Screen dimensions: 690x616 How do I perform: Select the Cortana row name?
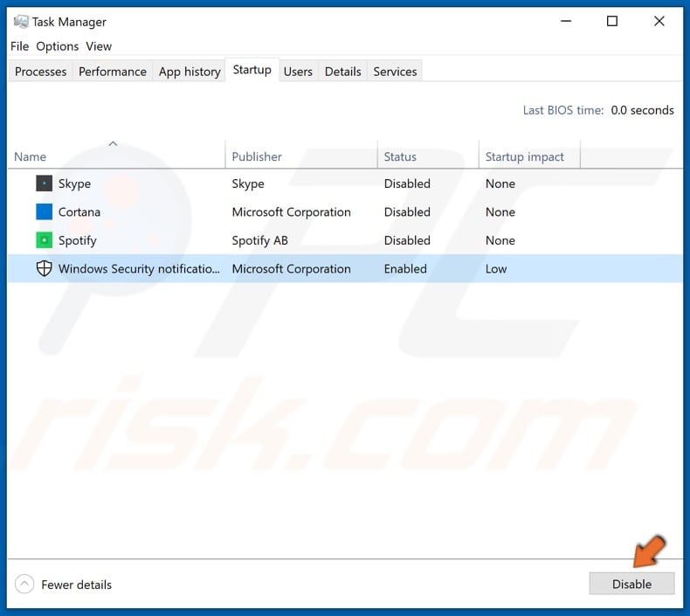pos(79,211)
